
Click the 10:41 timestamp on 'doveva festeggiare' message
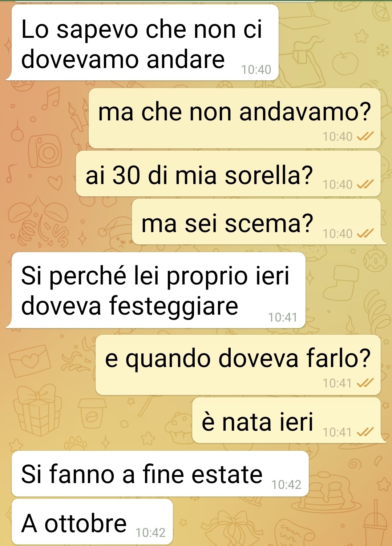pos(283,318)
